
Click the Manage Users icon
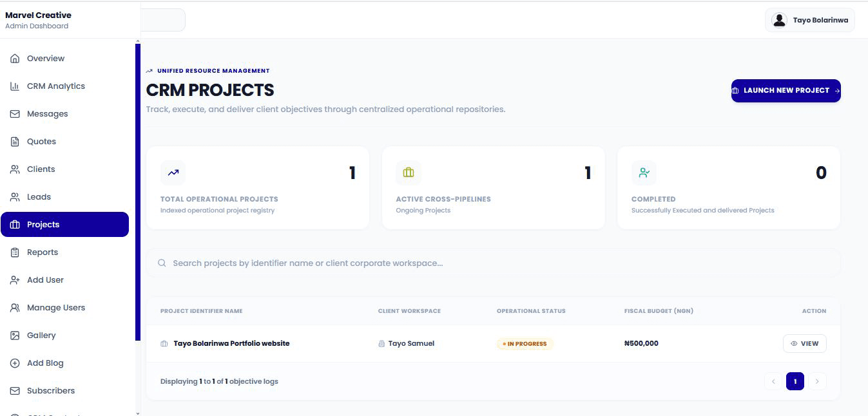click(x=15, y=308)
